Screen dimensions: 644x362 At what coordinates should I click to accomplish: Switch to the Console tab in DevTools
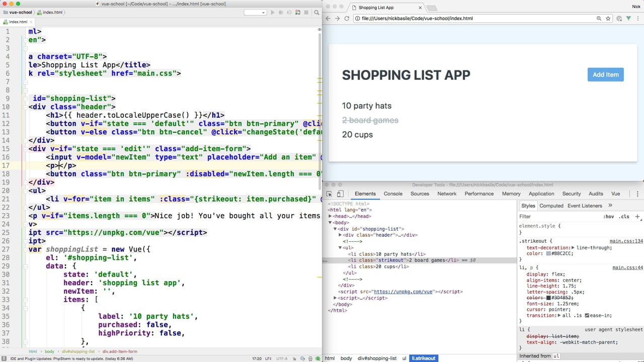pos(393,194)
